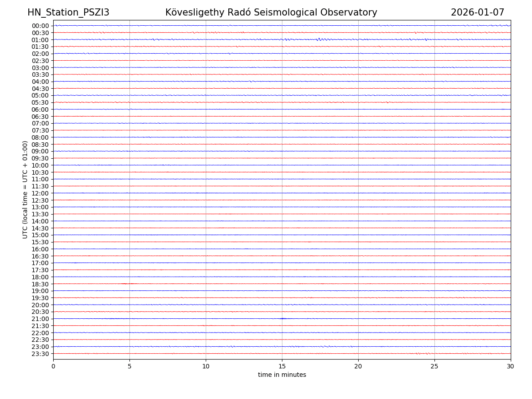Click the 25 minute x-axis tick label
This screenshot has height=399, width=532.
point(434,366)
